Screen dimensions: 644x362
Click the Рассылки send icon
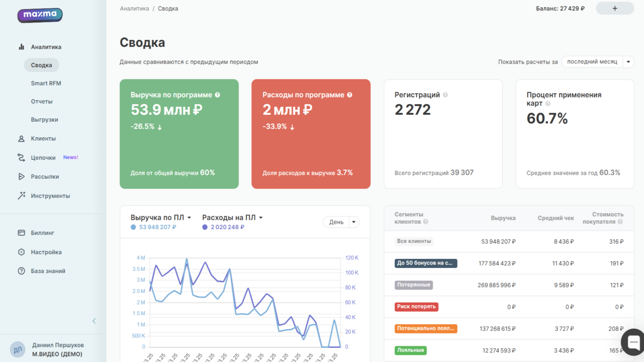click(x=21, y=176)
